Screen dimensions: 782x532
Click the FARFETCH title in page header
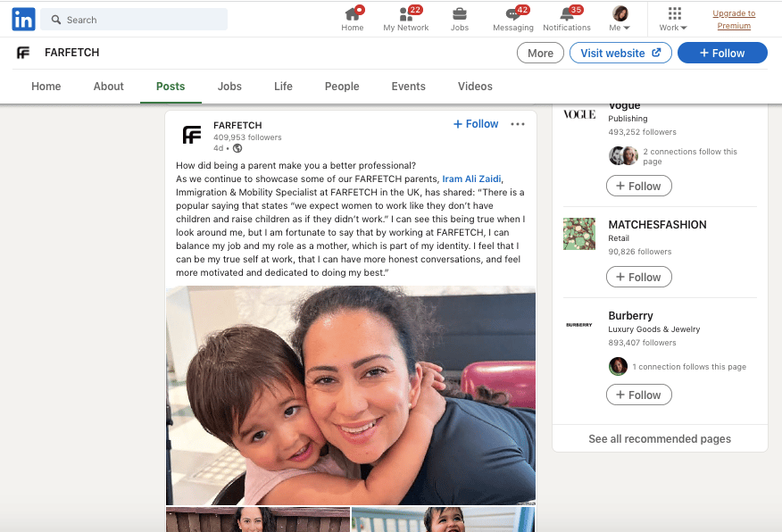tap(71, 53)
